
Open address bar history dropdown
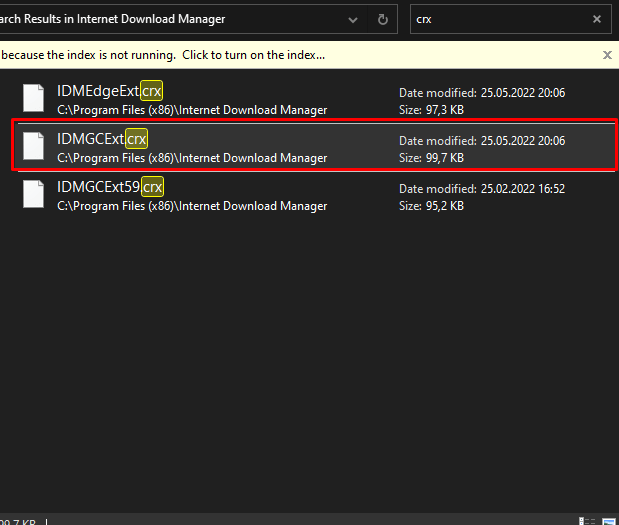(x=353, y=19)
